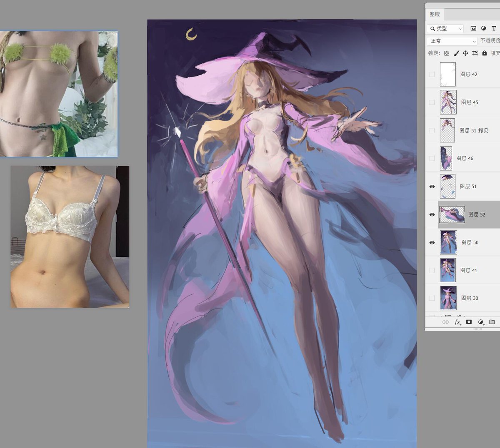Click reference photo with white lace

point(70,237)
